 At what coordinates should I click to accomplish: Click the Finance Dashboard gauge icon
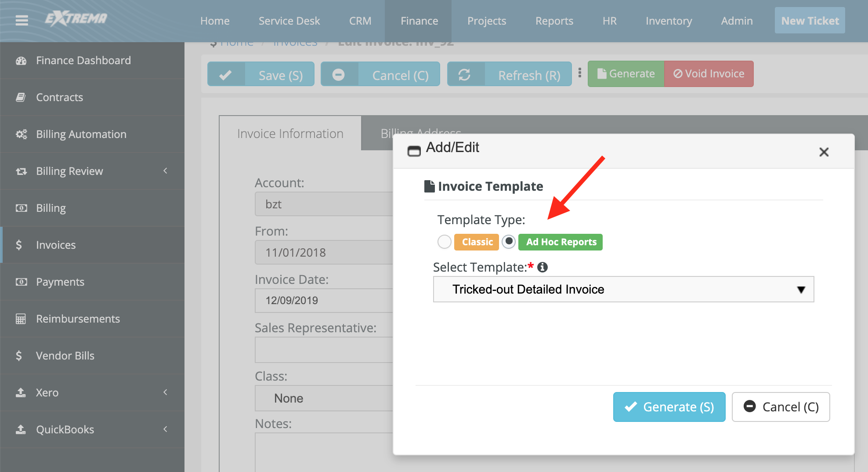tap(21, 61)
